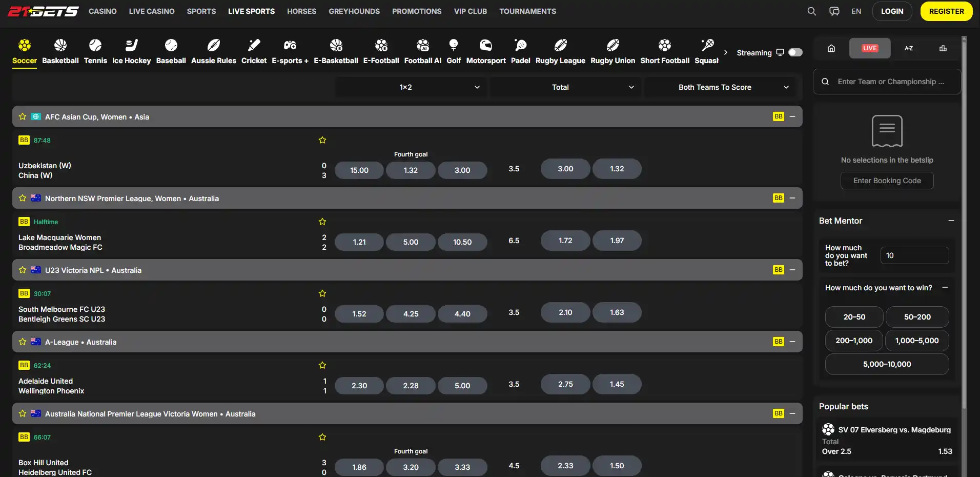Open the Promotions menu item
The height and width of the screenshot is (477, 980).
tap(417, 11)
